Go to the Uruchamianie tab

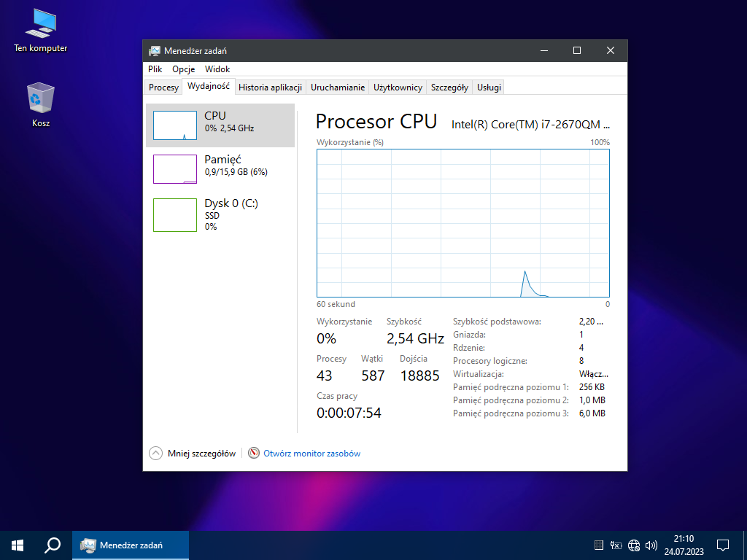(337, 87)
